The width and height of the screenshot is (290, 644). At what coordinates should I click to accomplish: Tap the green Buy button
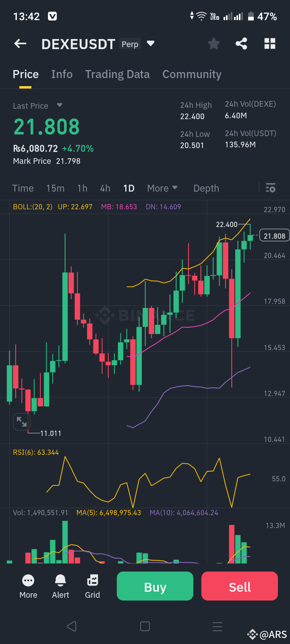(155, 586)
